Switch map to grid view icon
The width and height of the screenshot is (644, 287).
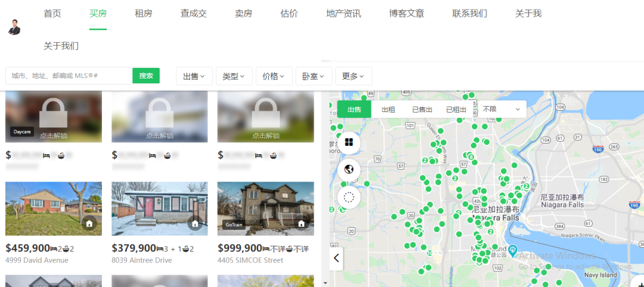pos(349,142)
